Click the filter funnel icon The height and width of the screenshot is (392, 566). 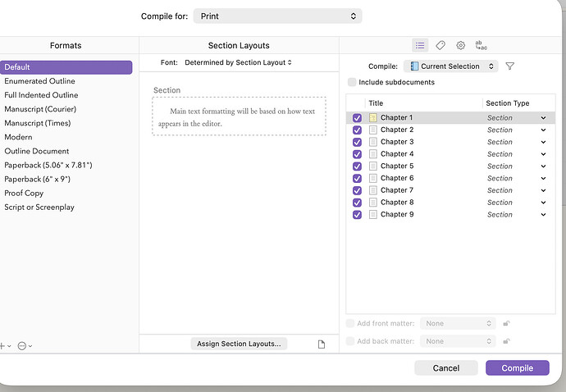(509, 66)
